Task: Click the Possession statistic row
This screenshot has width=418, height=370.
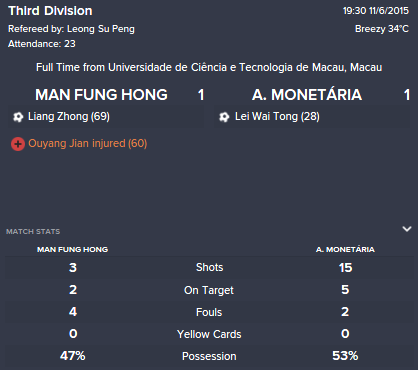Action: click(209, 356)
